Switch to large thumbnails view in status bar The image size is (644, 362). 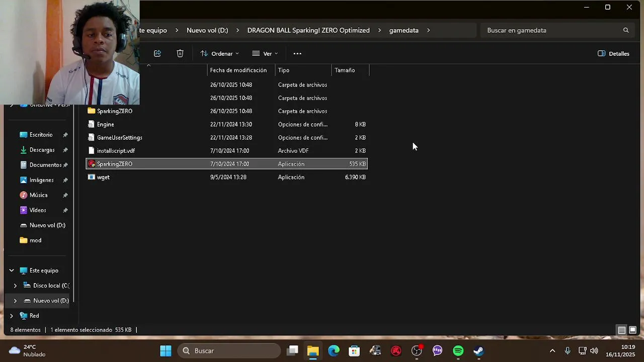[x=633, y=330]
